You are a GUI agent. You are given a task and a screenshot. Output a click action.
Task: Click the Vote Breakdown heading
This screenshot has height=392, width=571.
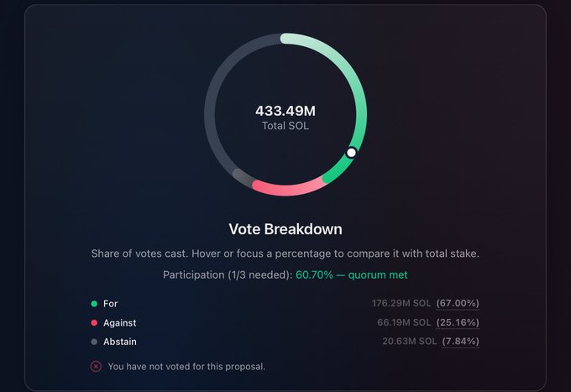(x=285, y=229)
